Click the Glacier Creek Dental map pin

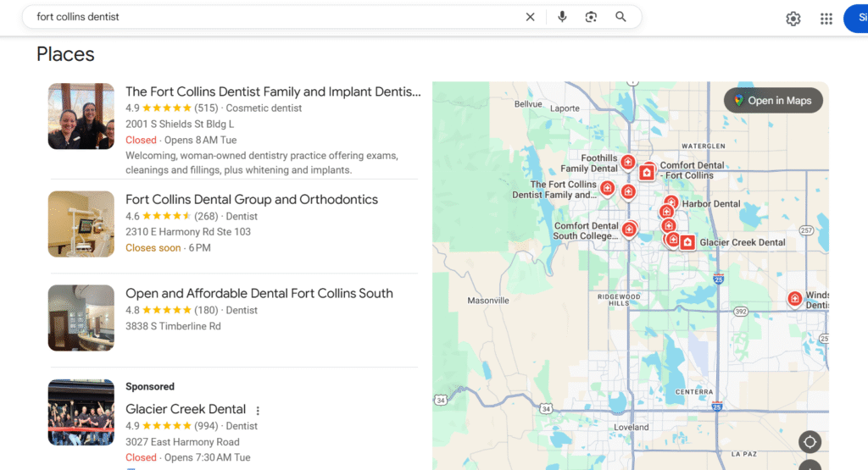(x=687, y=242)
